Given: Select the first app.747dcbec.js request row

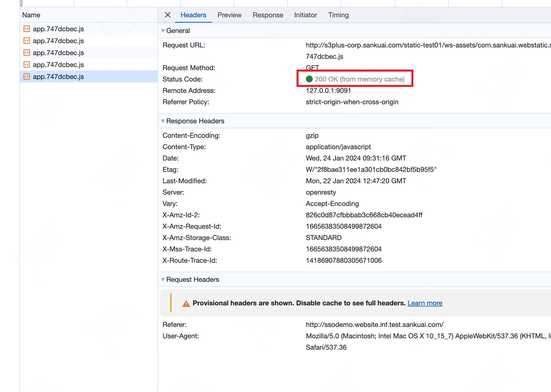Looking at the screenshot, I should 71,29.
